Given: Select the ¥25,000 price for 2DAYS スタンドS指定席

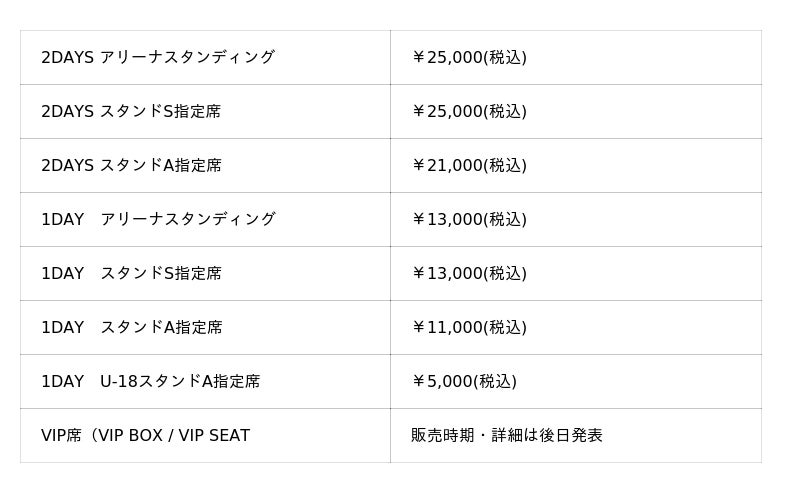Looking at the screenshot, I should tap(469, 112).
